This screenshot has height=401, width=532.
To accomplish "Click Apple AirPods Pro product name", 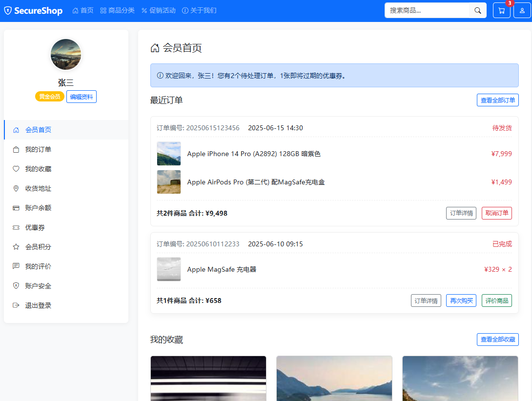I will 256,182.
